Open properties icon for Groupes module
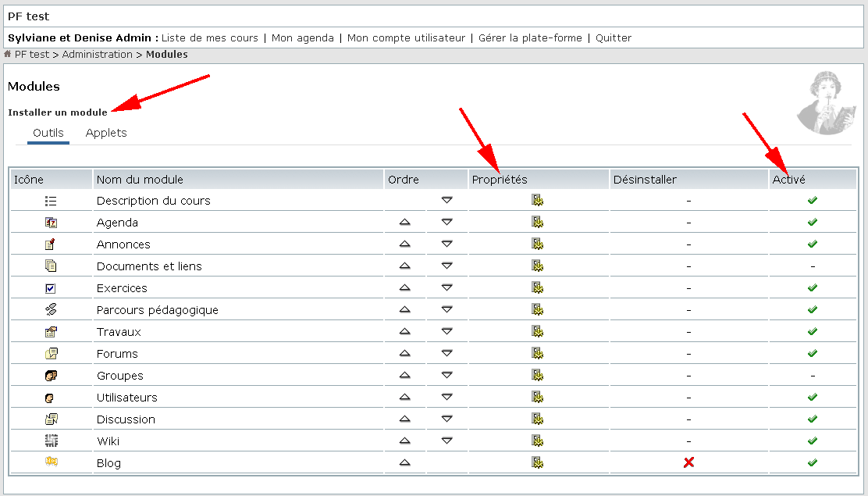The width and height of the screenshot is (868, 496). tap(537, 375)
